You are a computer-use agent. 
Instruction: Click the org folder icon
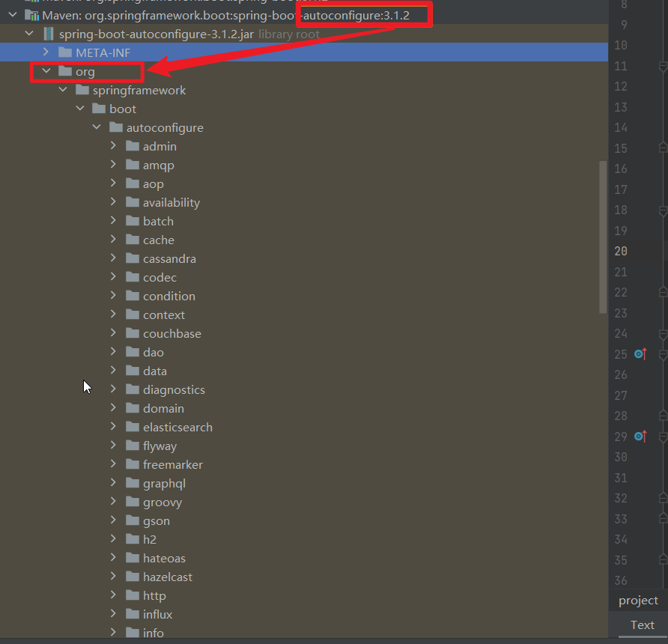[64, 71]
